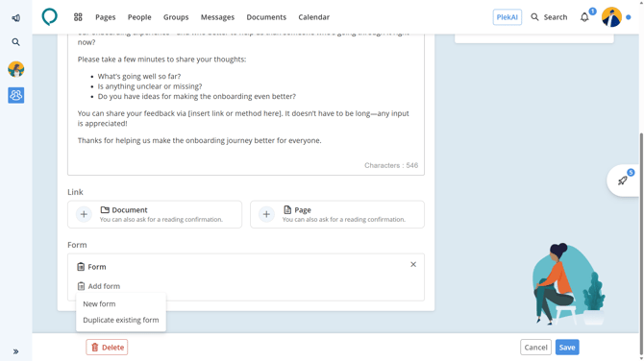Open the apps grid icon
Viewport: 644px width, 361px height.
(x=78, y=17)
